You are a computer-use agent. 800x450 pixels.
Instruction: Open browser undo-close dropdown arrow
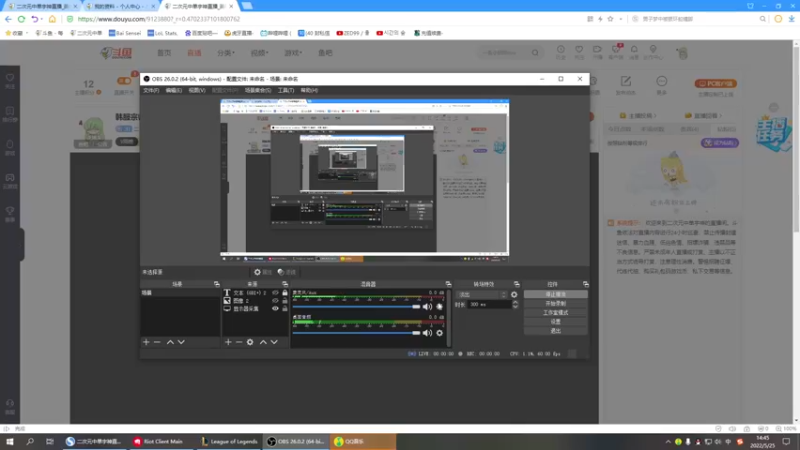42,19
